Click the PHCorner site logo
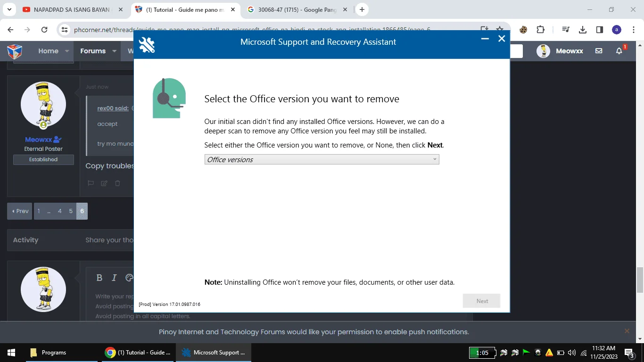 click(15, 51)
